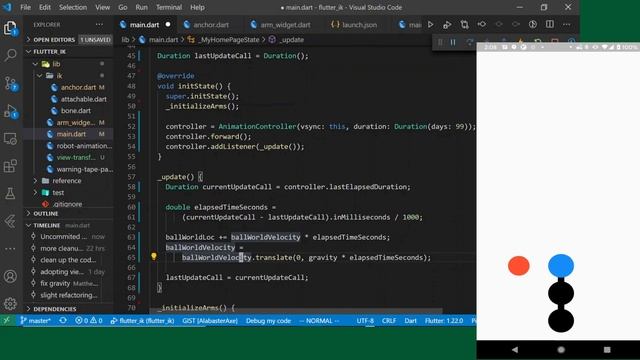Open .gitignore in file tree
The image size is (640, 360).
tap(68, 204)
